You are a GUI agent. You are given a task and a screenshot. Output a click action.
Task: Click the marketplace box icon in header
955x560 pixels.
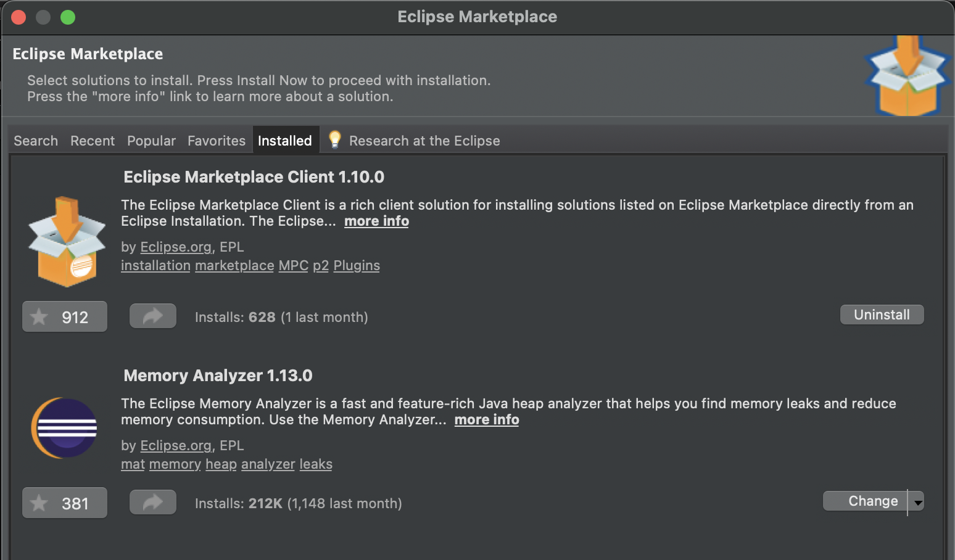click(x=907, y=76)
